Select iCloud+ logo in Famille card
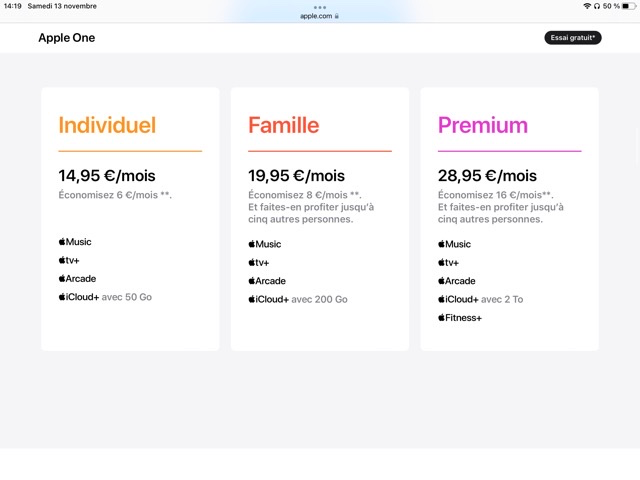The image size is (640, 480). [269, 299]
